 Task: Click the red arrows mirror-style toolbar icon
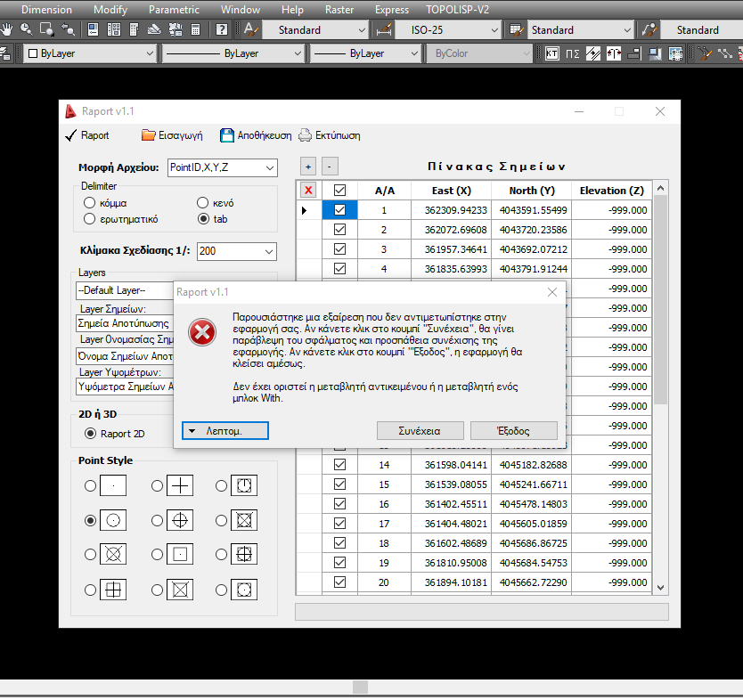pos(614,53)
